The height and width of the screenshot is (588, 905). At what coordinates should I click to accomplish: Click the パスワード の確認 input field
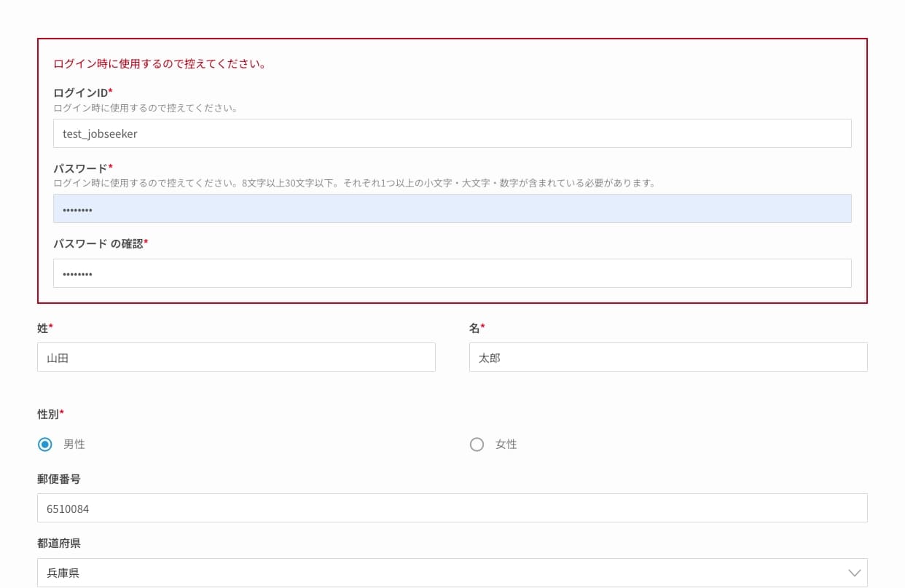point(452,273)
